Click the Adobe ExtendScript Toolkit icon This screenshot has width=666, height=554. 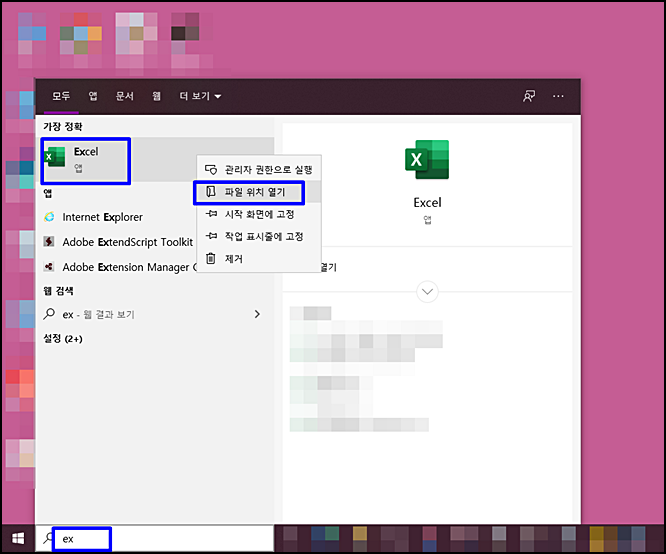[49, 242]
